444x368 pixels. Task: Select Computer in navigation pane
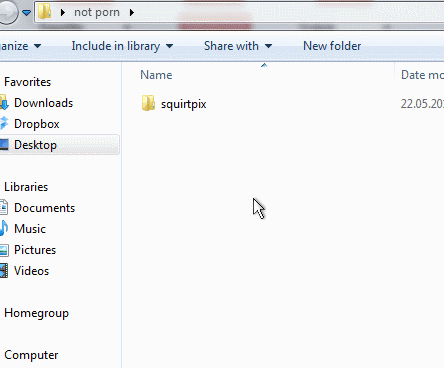pyautogui.click(x=31, y=355)
